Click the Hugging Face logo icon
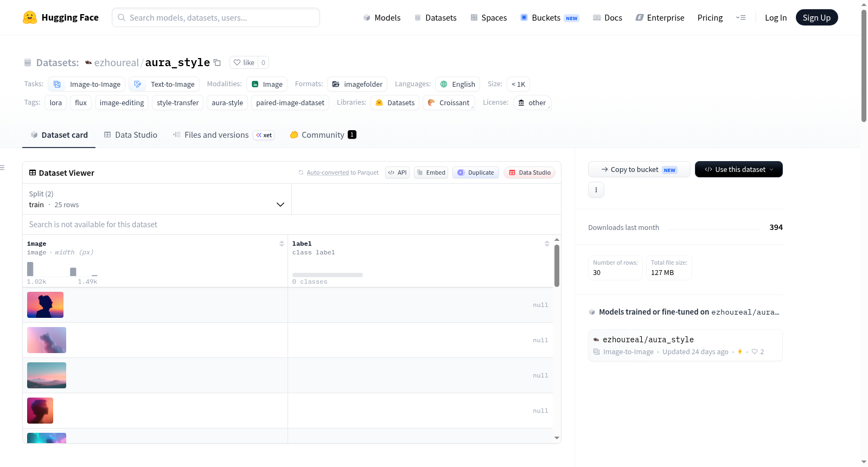 point(30,17)
